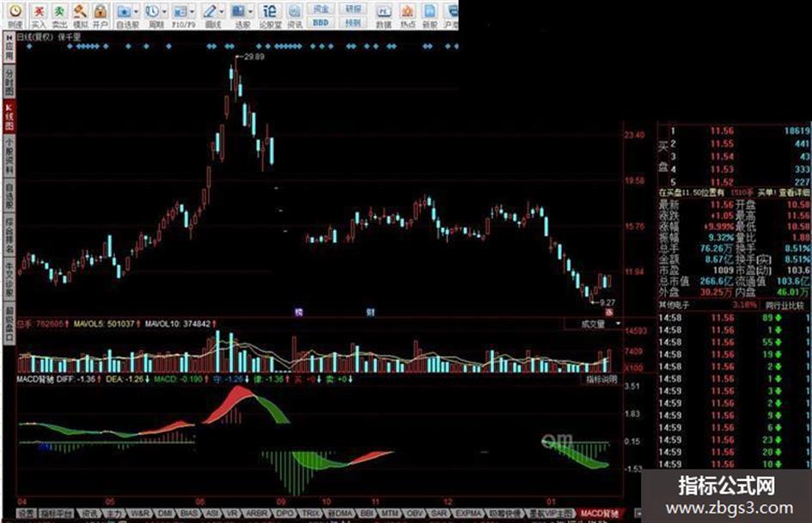This screenshot has width=812, height=523.
Task: Select the W&R indicator tab
Action: point(140,514)
